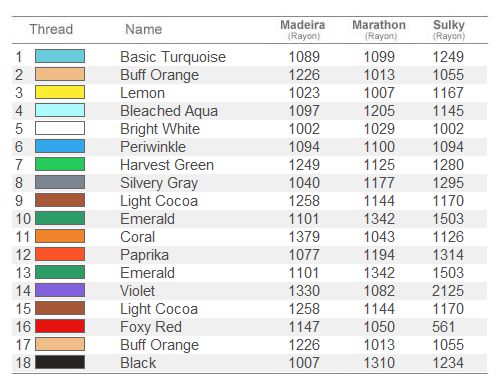Click Marathon code 1082 for Violet
The height and width of the screenshot is (384, 500).
379,291
